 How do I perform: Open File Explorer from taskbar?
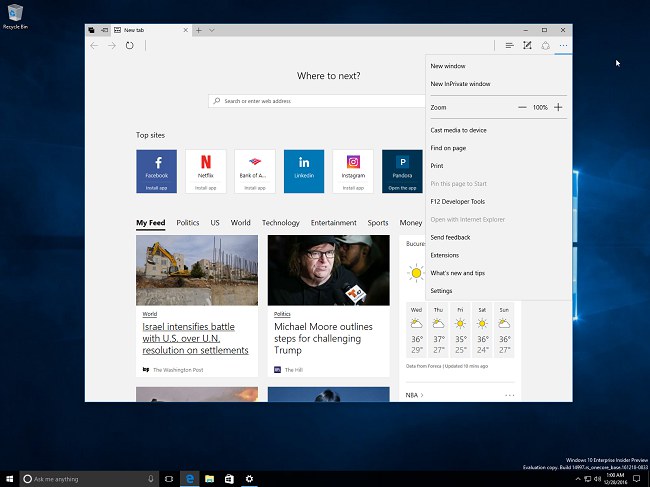pyautogui.click(x=209, y=479)
